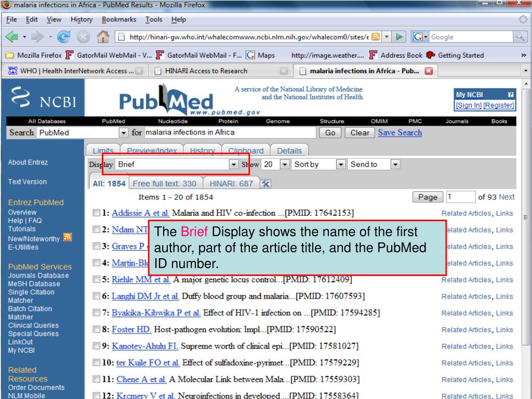This screenshot has height=399, width=532.
Task: Open the address bar history dropdown arrow
Action: [387, 37]
